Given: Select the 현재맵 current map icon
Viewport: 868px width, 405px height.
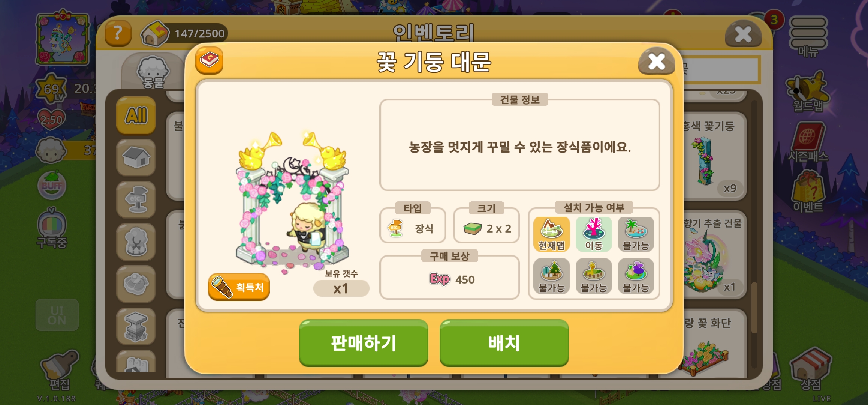Looking at the screenshot, I should [551, 234].
